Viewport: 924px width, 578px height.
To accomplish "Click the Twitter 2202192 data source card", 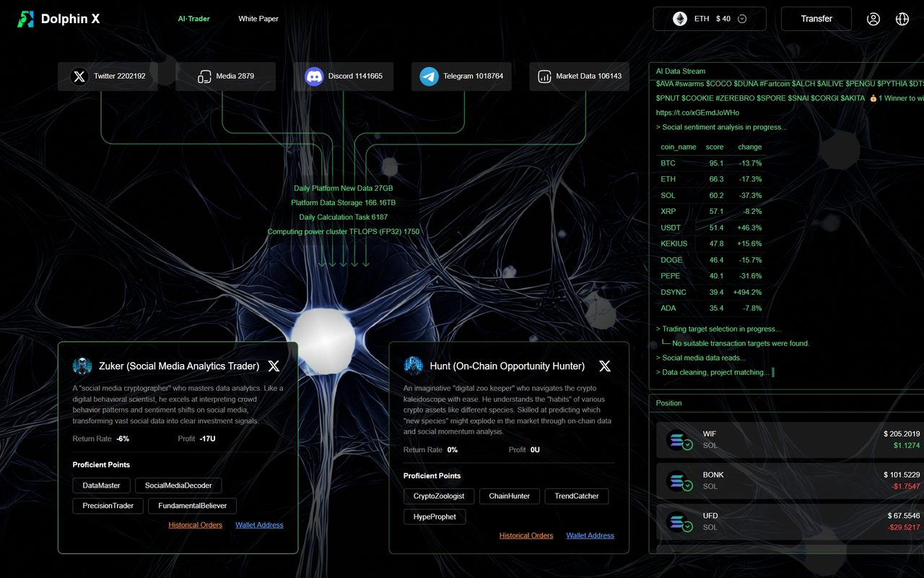I will tap(108, 77).
